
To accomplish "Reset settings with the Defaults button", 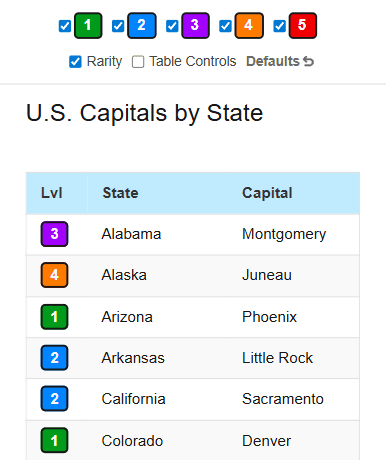I will [280, 61].
